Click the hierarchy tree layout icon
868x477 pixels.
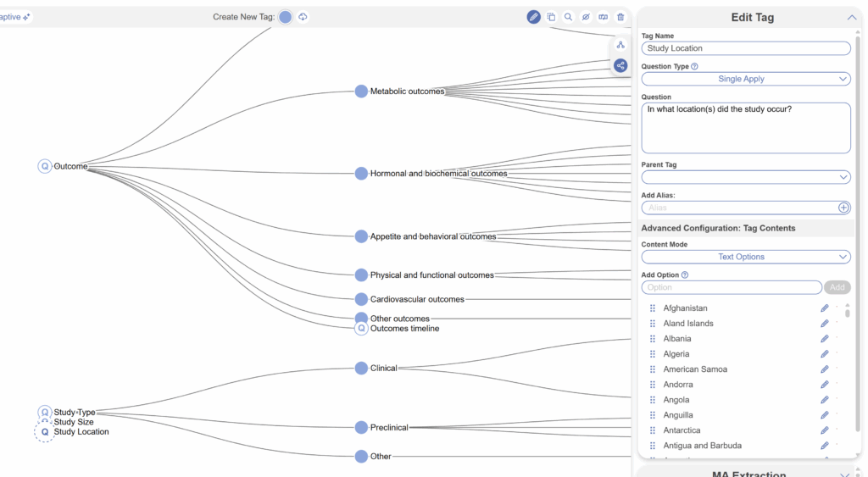620,45
